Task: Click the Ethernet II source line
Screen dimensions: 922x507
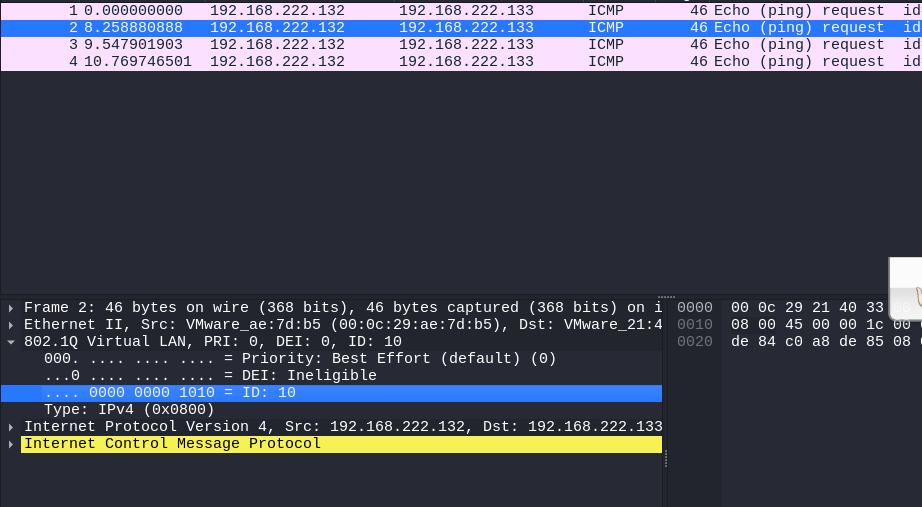Action: click(342, 325)
